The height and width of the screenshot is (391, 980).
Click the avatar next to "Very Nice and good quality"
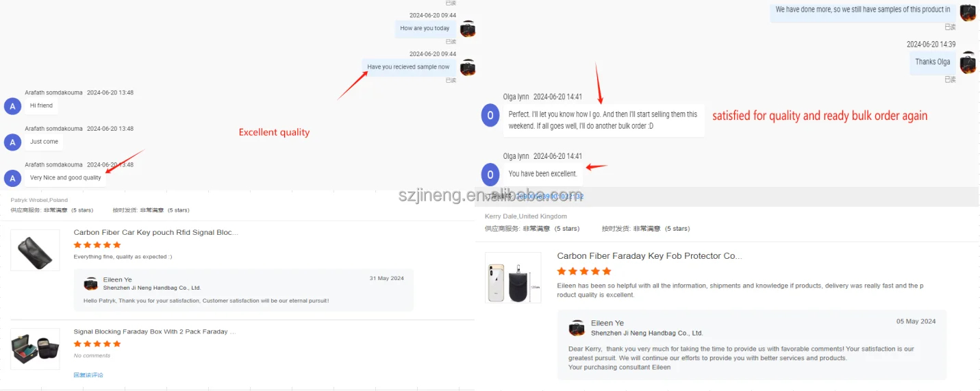coord(12,178)
